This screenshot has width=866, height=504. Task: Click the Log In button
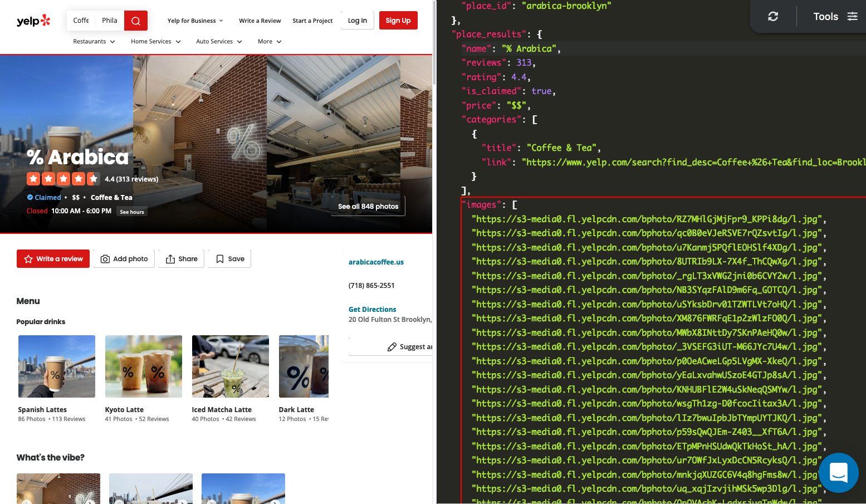coord(358,21)
